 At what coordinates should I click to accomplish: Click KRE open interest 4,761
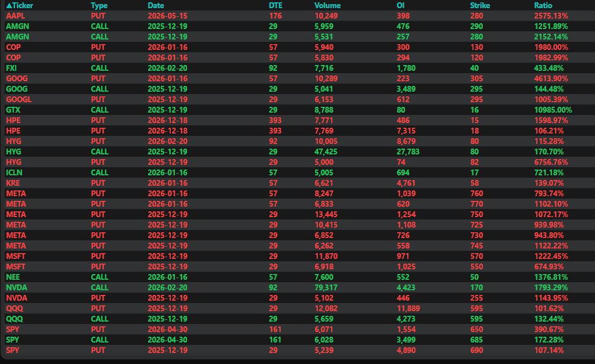[x=406, y=183]
